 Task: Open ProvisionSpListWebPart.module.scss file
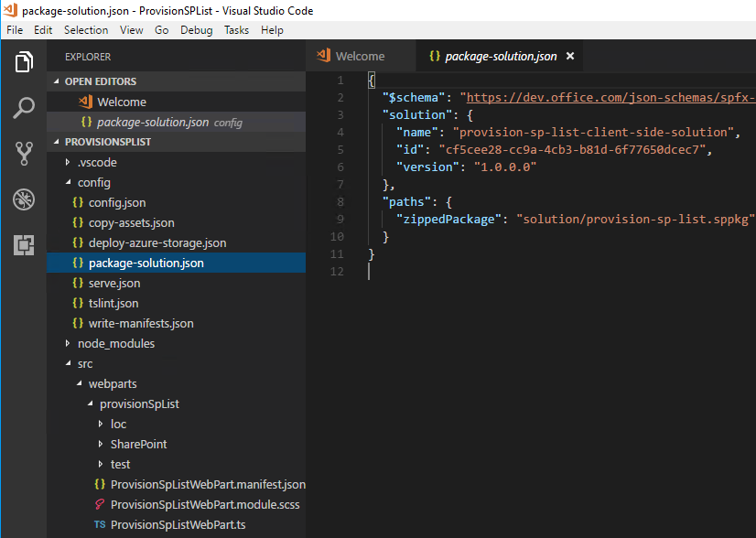(176, 505)
